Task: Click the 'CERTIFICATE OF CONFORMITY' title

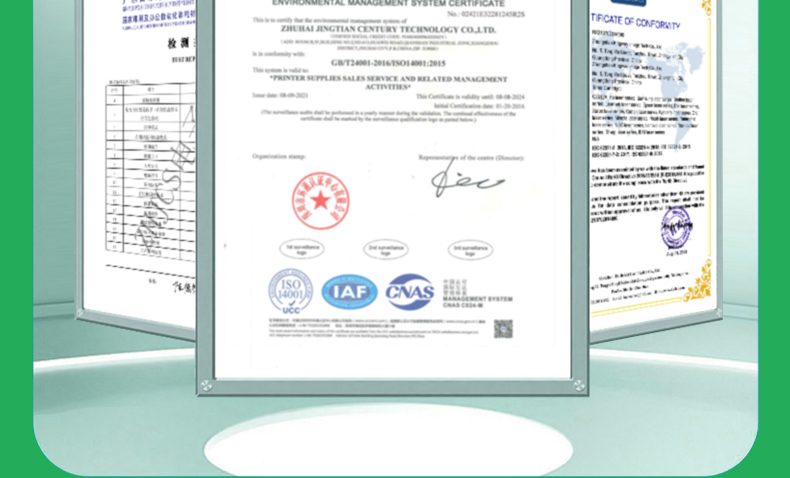Action: [636, 22]
